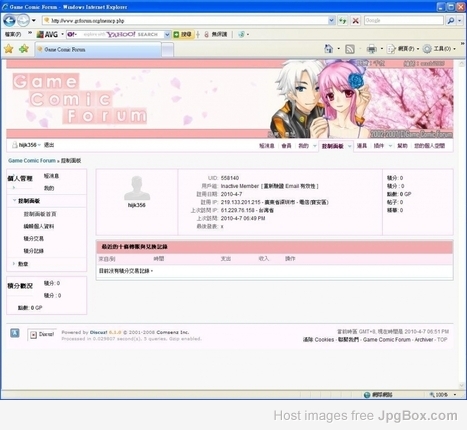Viewport: 467px width, 430px height.
Task: Click the resend verification Email link
Action: [290, 186]
